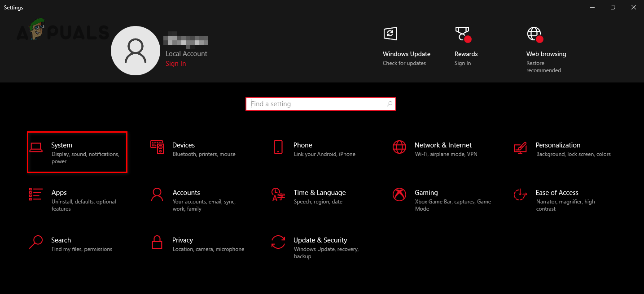Screen dimensions: 644x294
Task: Click the Local Account text
Action: pyautogui.click(x=186, y=54)
